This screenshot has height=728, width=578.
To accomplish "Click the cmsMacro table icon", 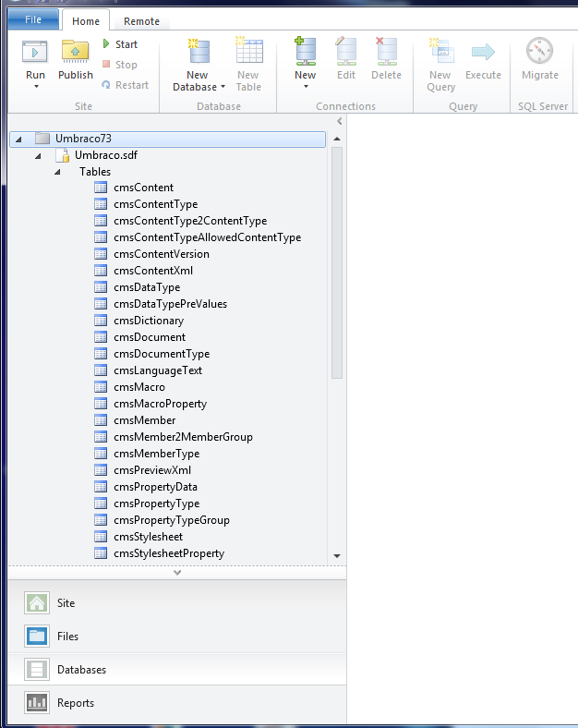I will (x=101, y=387).
